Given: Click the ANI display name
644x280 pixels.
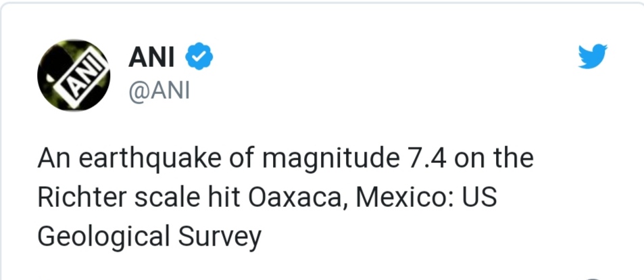Looking at the screenshot, I should tap(151, 59).
